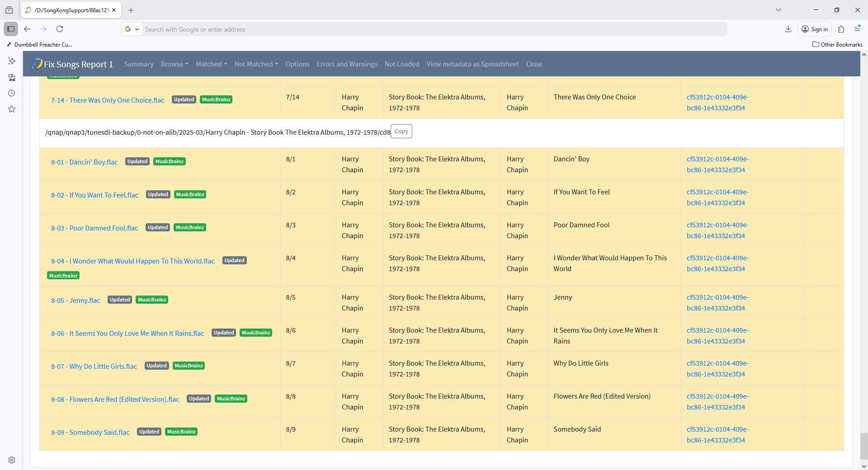Image resolution: width=868 pixels, height=470 pixels.
Task: Expand the Browse dropdown menu
Action: (x=175, y=64)
